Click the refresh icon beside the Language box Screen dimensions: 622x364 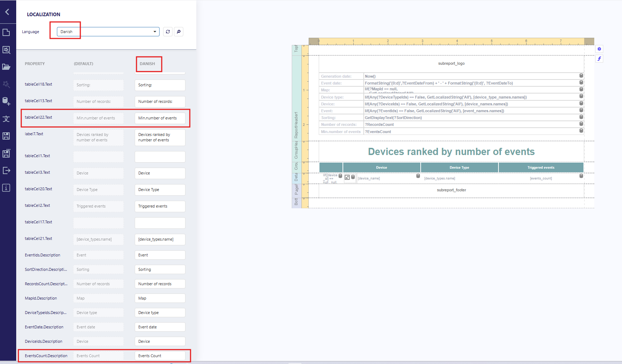pyautogui.click(x=168, y=32)
